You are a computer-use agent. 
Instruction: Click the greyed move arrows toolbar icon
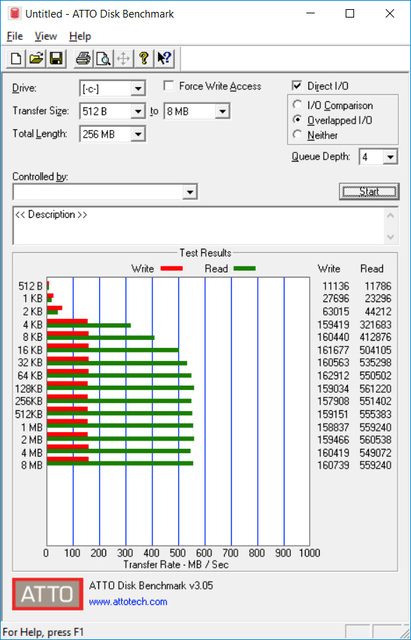tap(123, 58)
